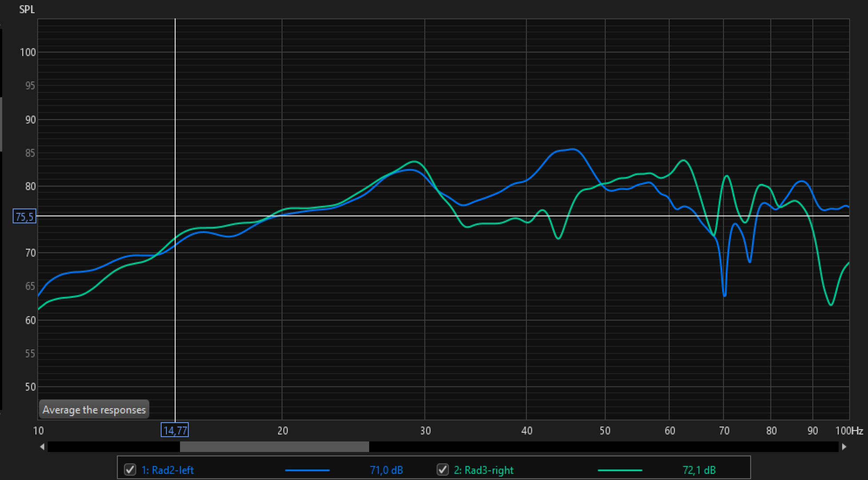Click the 14,77 cursor frequency box
The width and height of the screenshot is (868, 480).
click(x=175, y=430)
